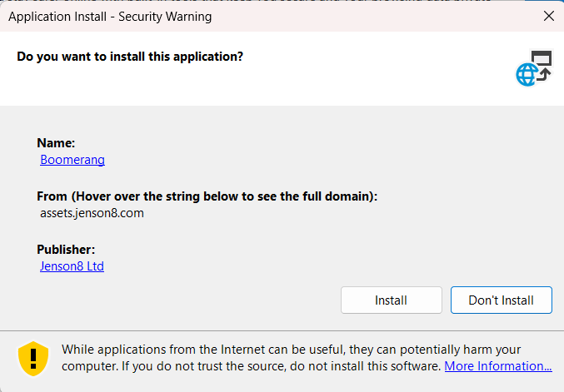Click the Application Install title bar text

click(x=110, y=17)
